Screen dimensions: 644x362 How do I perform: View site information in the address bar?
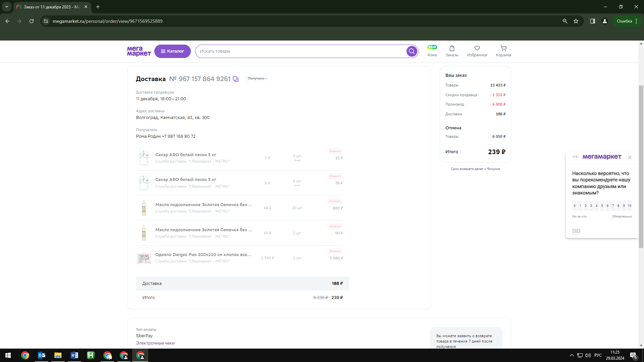tap(46, 21)
